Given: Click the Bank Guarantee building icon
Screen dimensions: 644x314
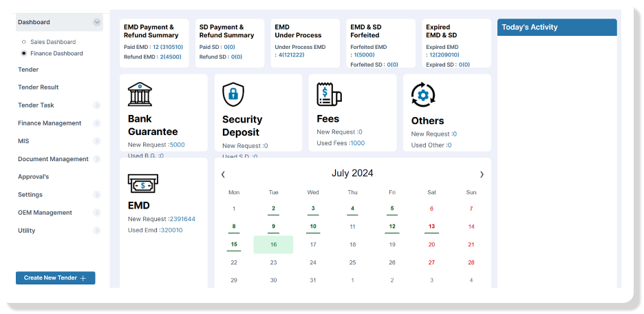Looking at the screenshot, I should click(140, 94).
